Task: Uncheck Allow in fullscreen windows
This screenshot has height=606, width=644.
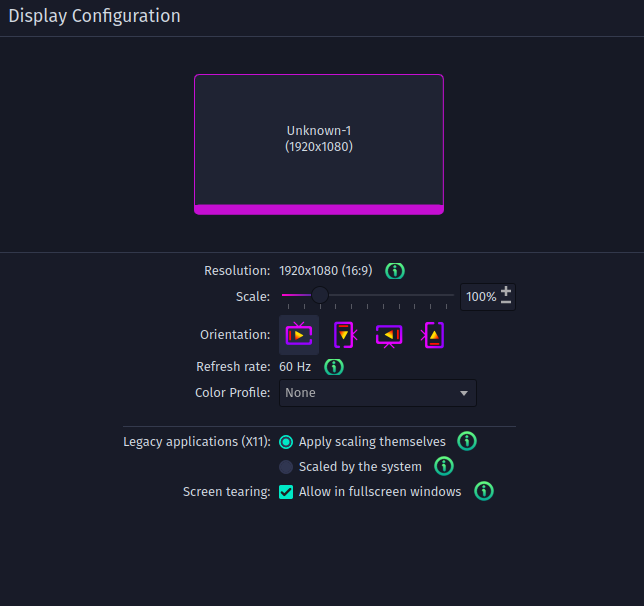Action: point(286,492)
